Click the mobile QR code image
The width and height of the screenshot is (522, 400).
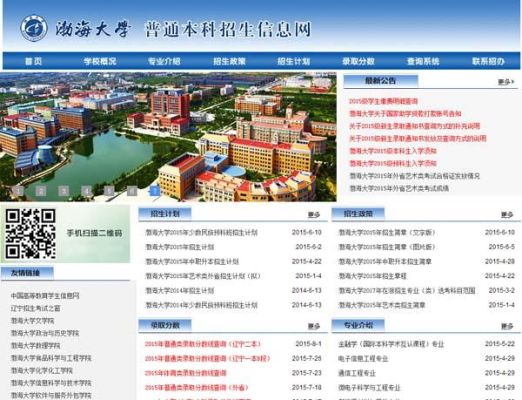(x=30, y=234)
